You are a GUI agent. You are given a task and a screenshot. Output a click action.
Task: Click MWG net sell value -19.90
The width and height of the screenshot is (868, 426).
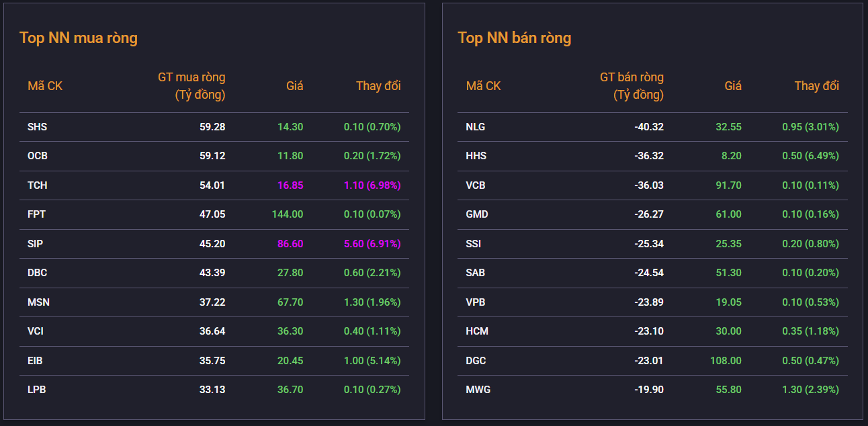(649, 390)
